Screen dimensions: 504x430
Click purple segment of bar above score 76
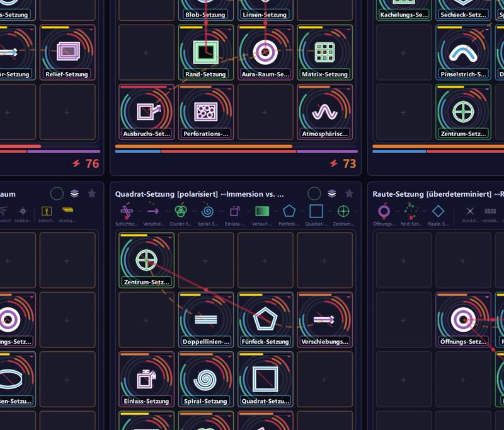tap(64, 151)
